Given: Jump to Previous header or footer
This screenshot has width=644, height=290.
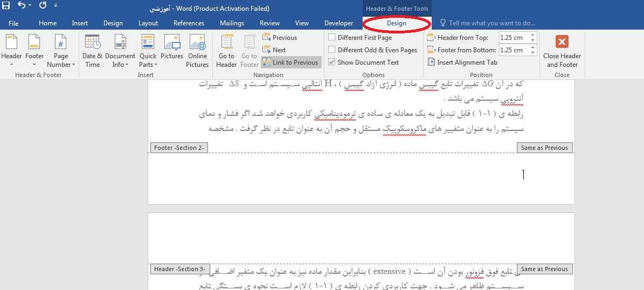Looking at the screenshot, I should click(x=280, y=38).
